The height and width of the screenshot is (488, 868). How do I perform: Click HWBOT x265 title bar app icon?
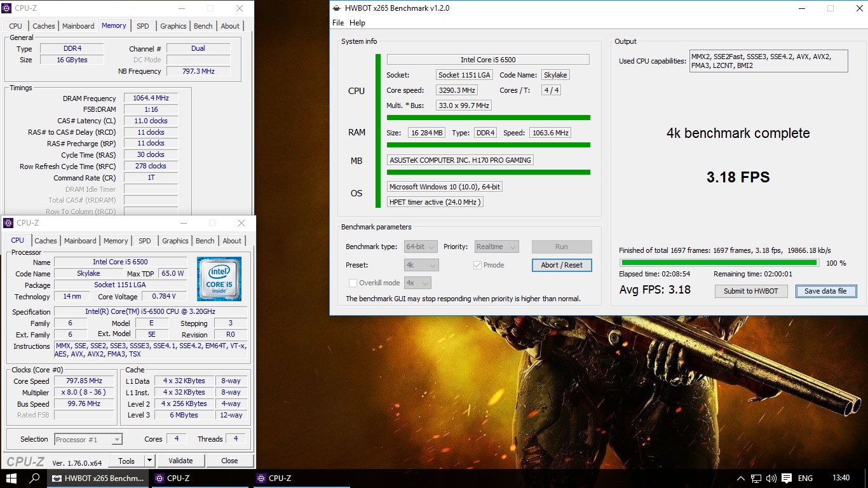coord(338,8)
